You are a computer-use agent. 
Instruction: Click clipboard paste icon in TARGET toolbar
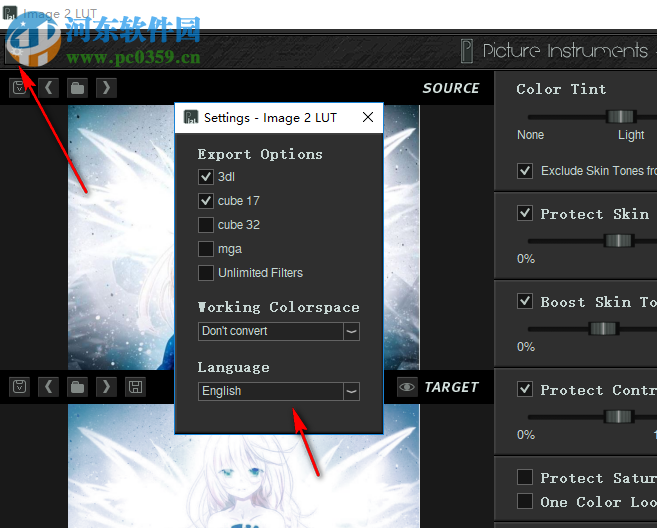(x=19, y=387)
